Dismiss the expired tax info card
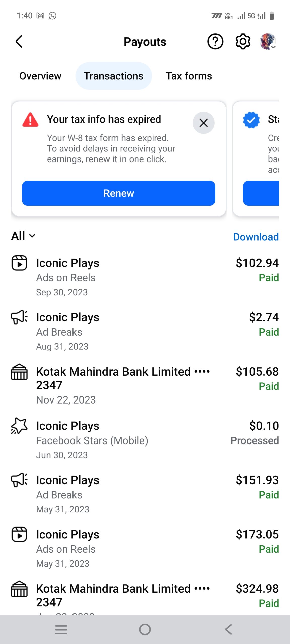Image resolution: width=290 pixels, height=644 pixels. [203, 123]
